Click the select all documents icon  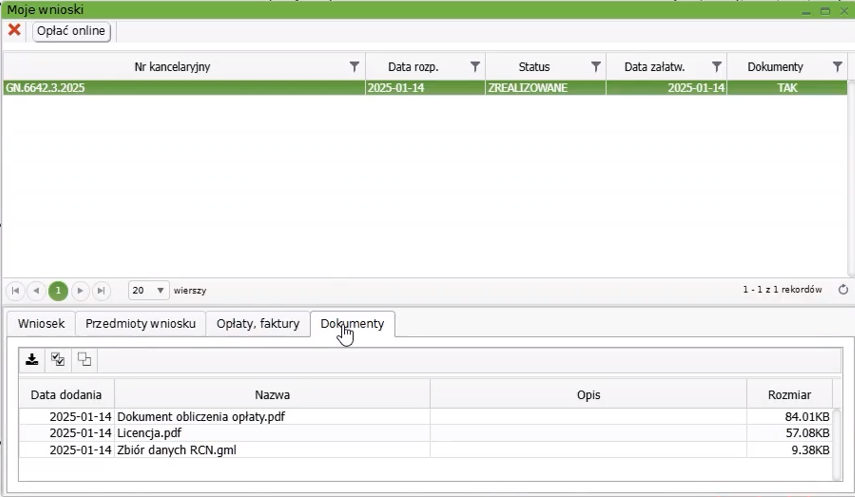(x=58, y=360)
